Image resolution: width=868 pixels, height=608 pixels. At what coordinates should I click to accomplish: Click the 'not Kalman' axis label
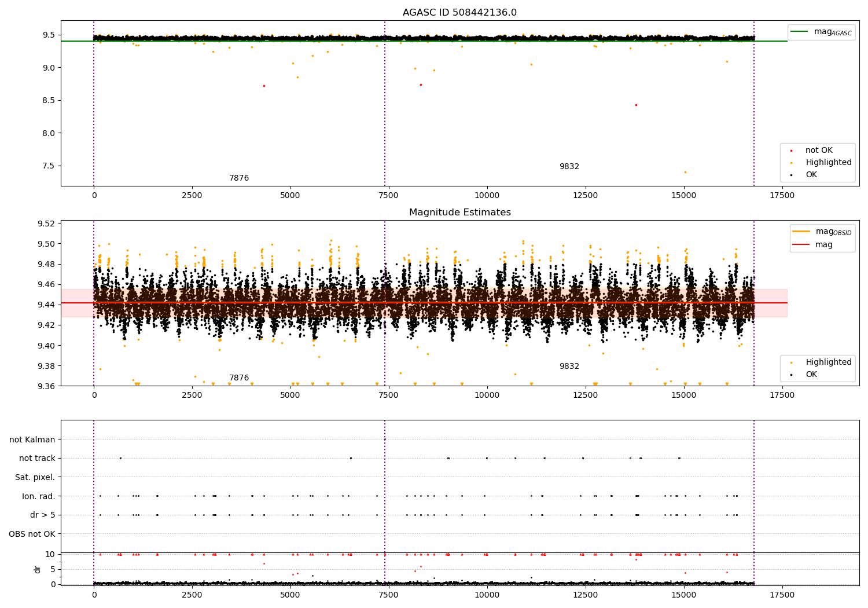(x=32, y=439)
